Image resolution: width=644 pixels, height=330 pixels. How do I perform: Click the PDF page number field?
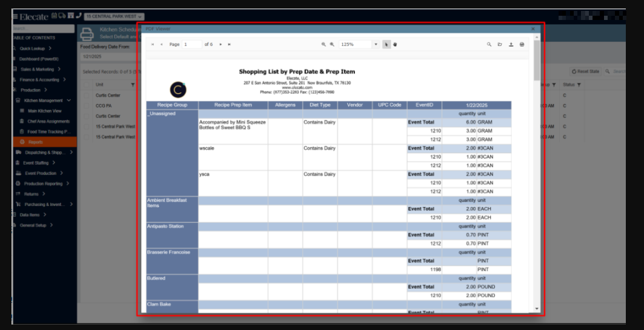tap(191, 44)
